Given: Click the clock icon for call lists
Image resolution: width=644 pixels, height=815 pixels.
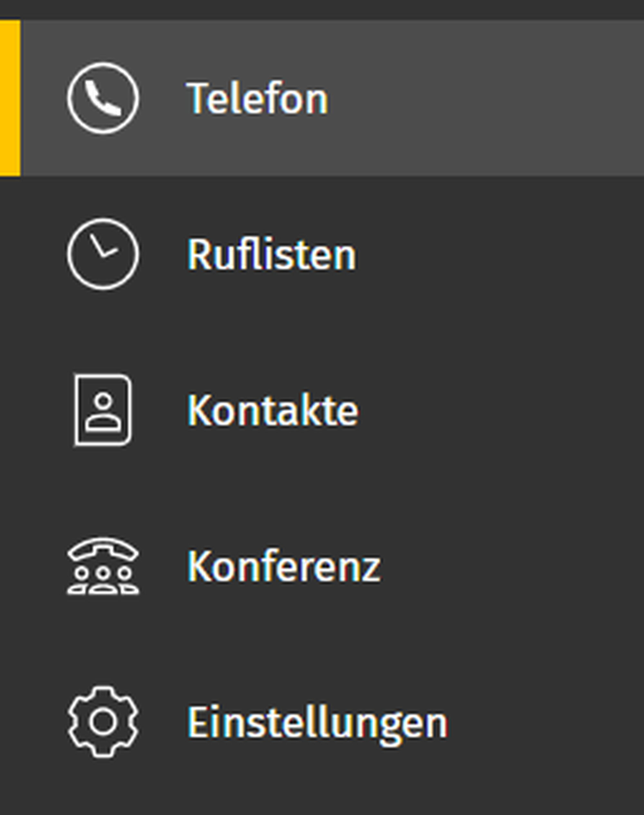Looking at the screenshot, I should (x=103, y=254).
